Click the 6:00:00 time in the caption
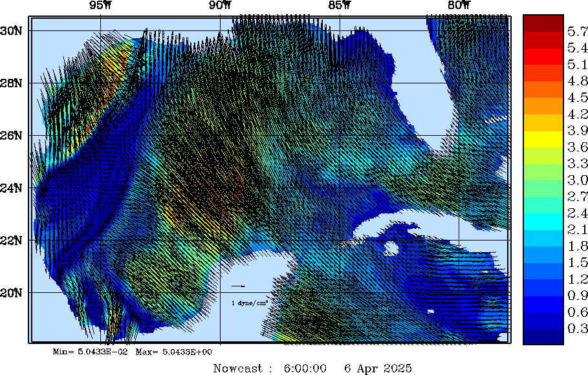 (305, 369)
